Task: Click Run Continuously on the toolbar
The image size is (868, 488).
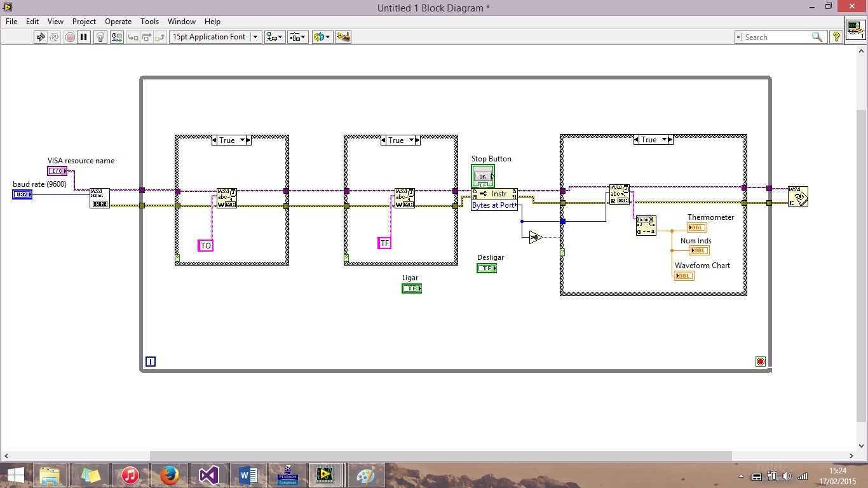Action: 55,37
